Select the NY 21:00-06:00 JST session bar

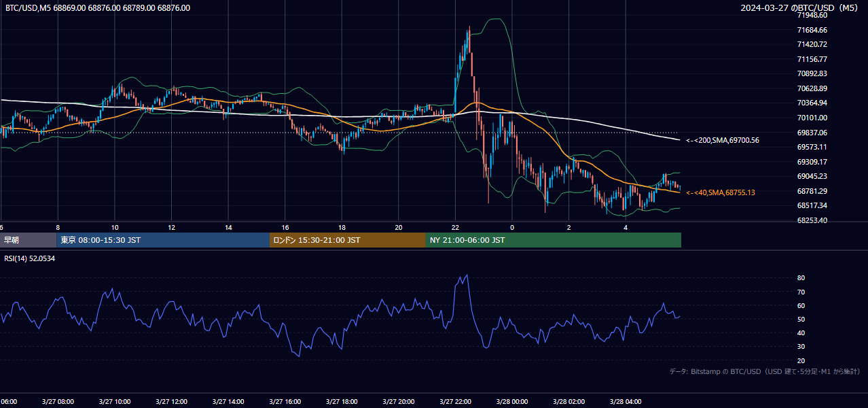(554, 240)
